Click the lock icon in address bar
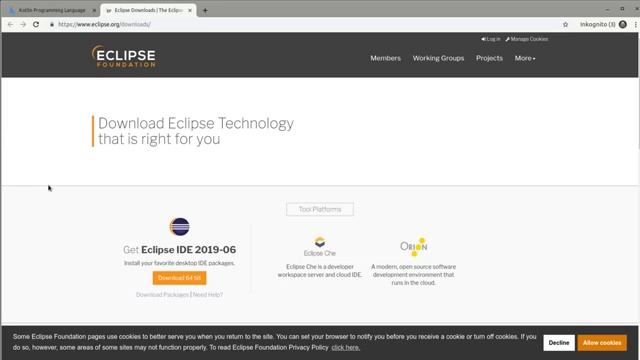Image resolution: width=640 pixels, height=360 pixels. pyautogui.click(x=52, y=24)
